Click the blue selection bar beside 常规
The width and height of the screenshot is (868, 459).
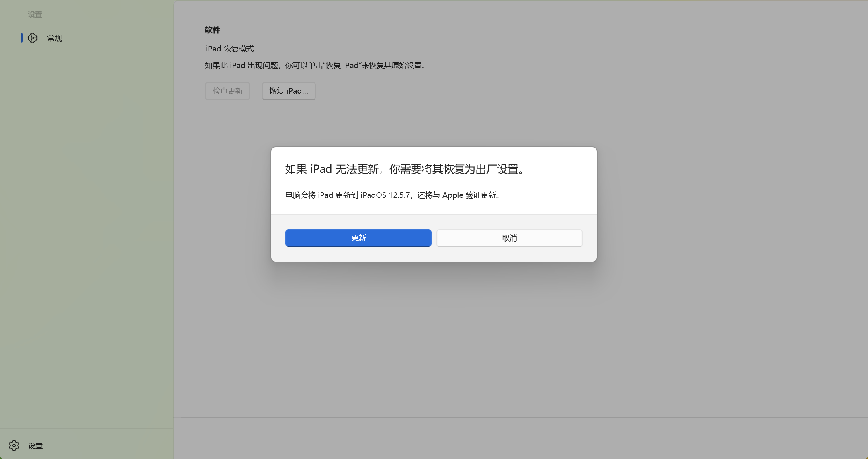pos(22,38)
